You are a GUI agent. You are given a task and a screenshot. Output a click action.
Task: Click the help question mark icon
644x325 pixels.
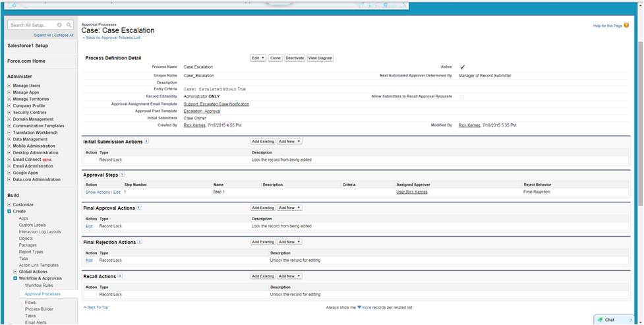pyautogui.click(x=627, y=25)
